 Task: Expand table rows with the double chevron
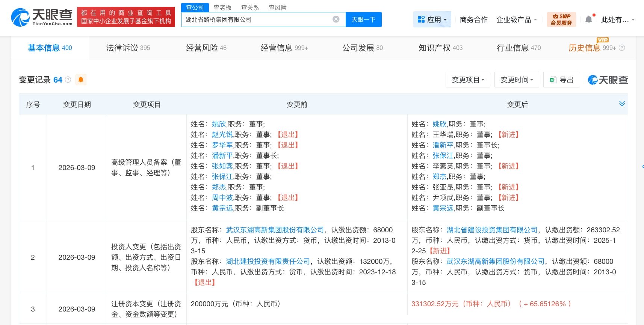[x=622, y=104]
